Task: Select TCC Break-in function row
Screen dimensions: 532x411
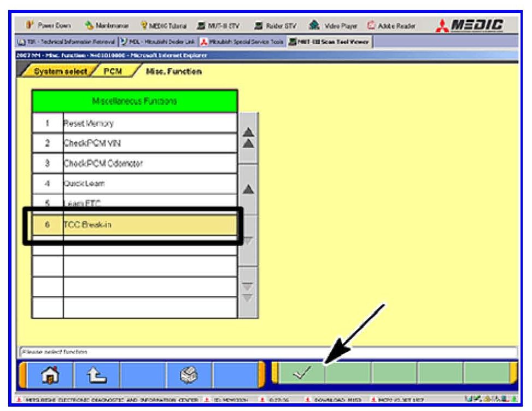Action: click(149, 225)
